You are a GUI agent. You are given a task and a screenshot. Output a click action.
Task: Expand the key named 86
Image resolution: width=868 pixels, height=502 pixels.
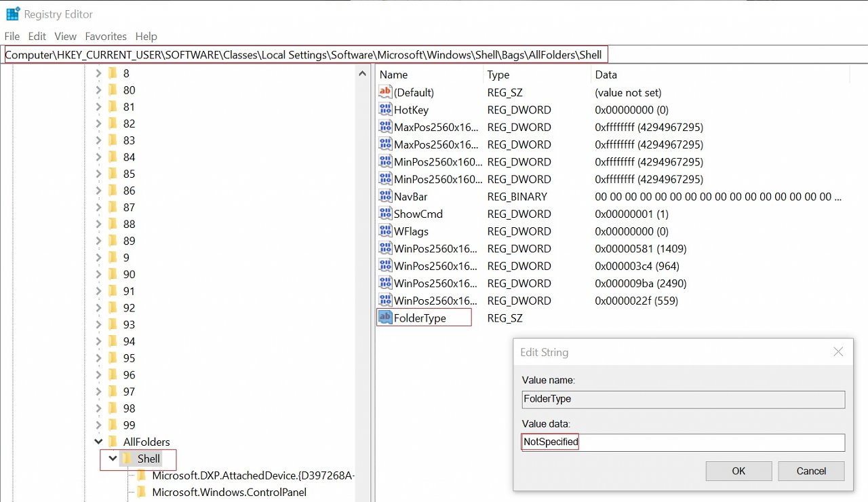point(98,191)
